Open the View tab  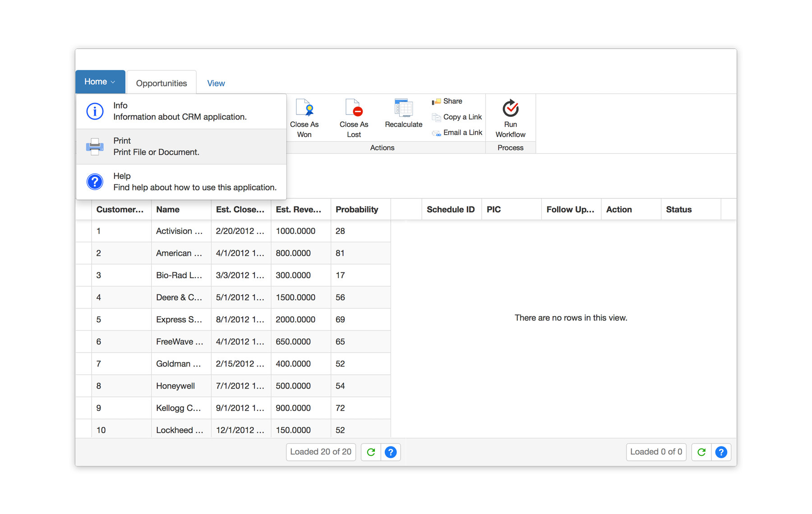(x=216, y=83)
